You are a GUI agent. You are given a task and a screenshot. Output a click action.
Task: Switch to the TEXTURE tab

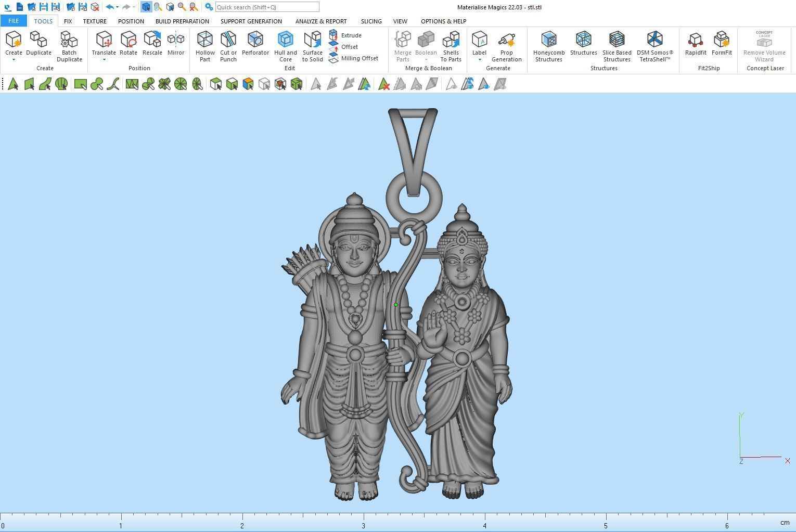pyautogui.click(x=95, y=21)
